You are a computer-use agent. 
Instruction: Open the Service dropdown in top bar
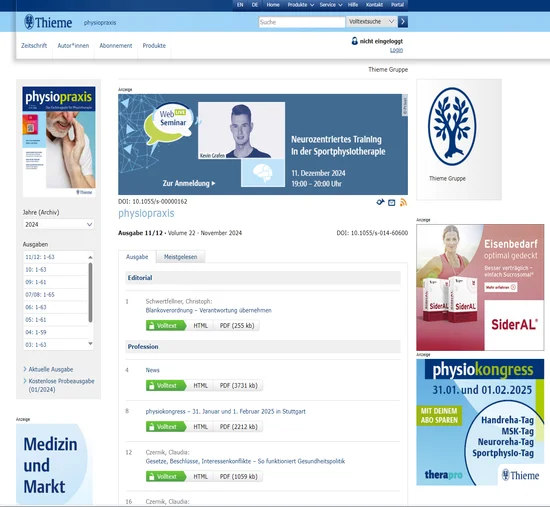tap(330, 5)
